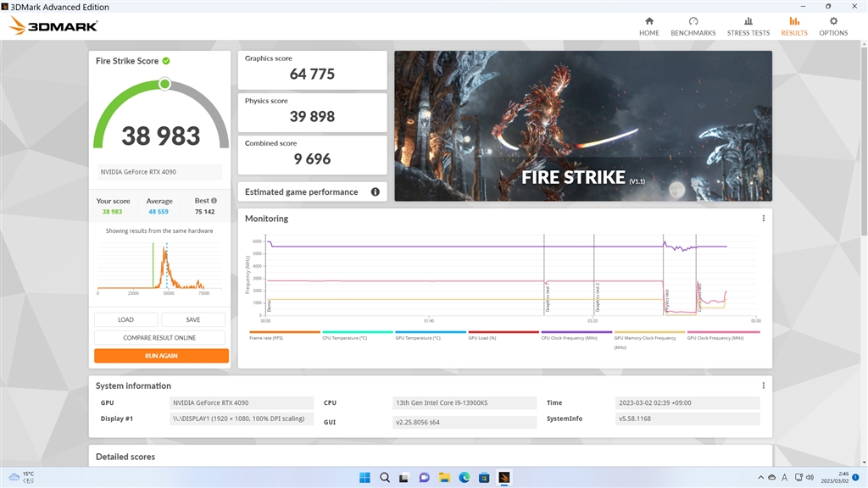Screen dimensions: 868x488
Task: Click the vertical scrollbar thumb
Action: 864,141
